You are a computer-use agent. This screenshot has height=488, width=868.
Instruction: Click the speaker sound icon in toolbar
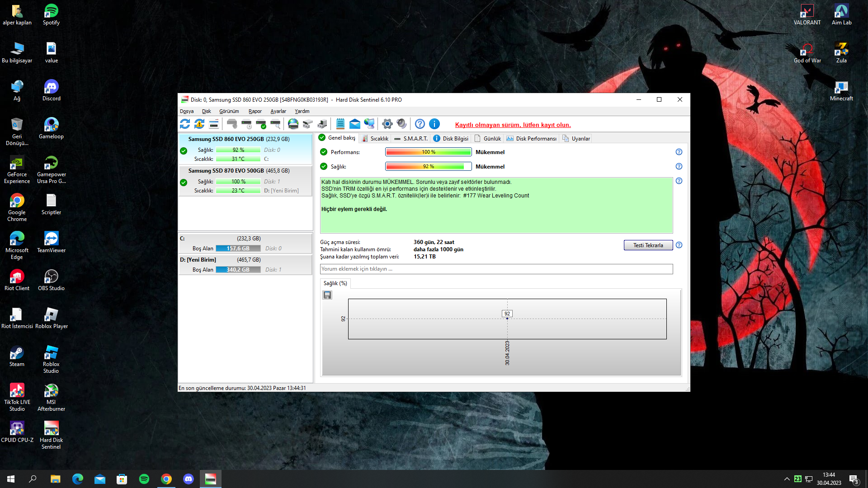pos(401,124)
